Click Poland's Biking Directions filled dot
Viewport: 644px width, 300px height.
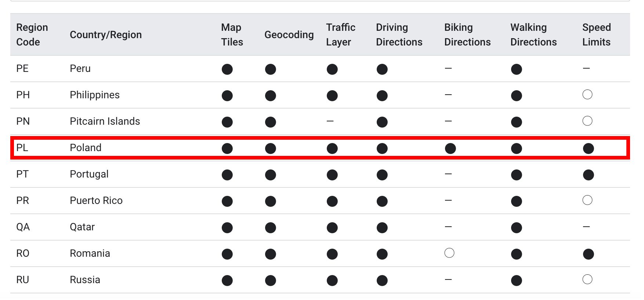point(450,149)
